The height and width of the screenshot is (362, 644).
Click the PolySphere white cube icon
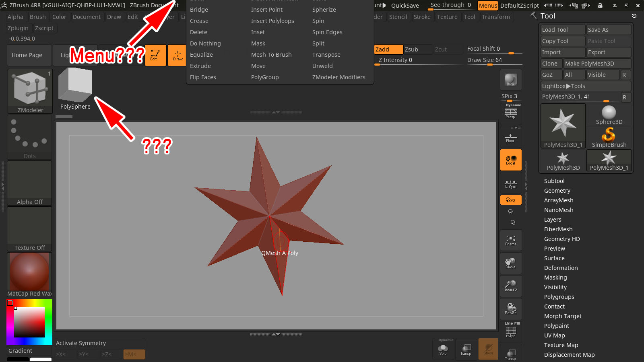[x=75, y=85]
